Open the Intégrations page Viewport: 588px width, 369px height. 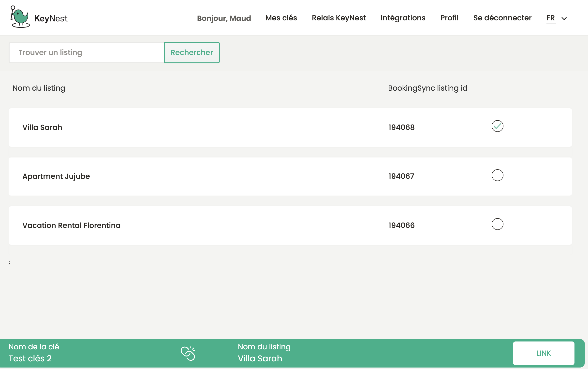coord(403,18)
